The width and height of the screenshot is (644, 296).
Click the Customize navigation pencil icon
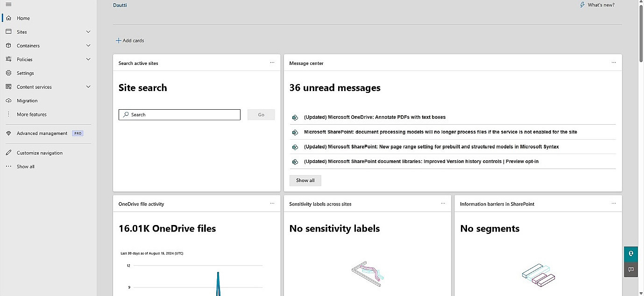point(8,153)
